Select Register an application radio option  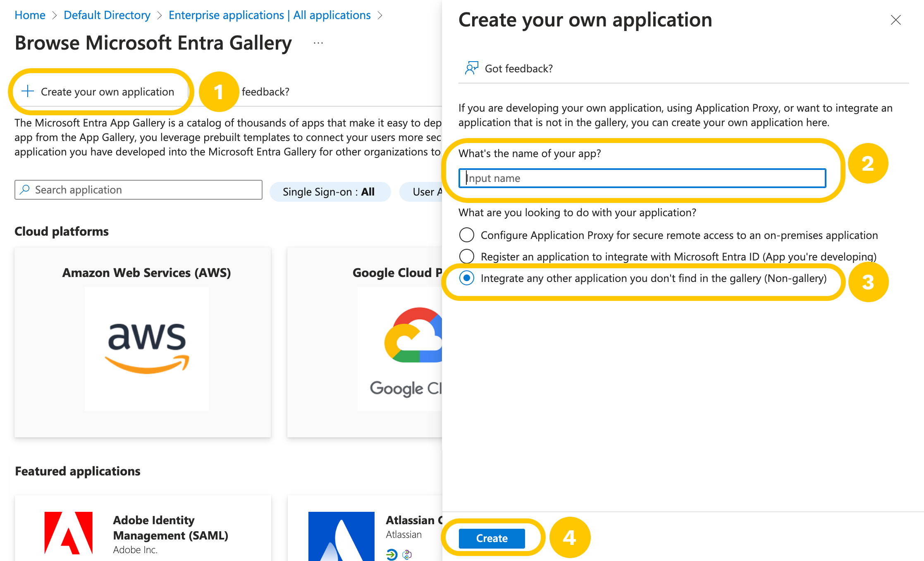[467, 257]
